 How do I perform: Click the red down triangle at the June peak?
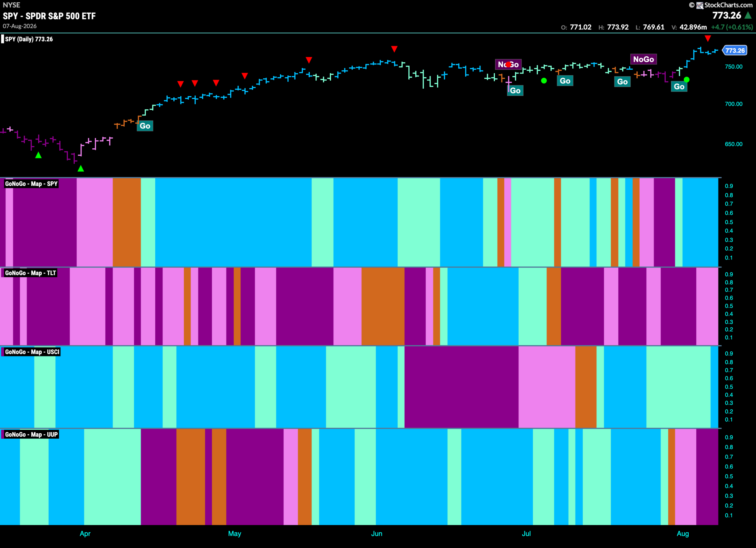point(394,49)
